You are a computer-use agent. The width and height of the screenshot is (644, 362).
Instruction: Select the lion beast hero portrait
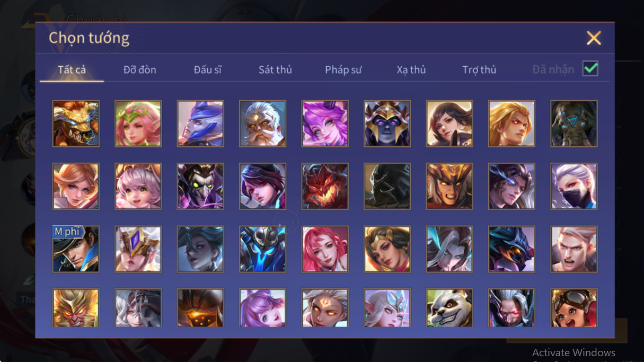[76, 123]
